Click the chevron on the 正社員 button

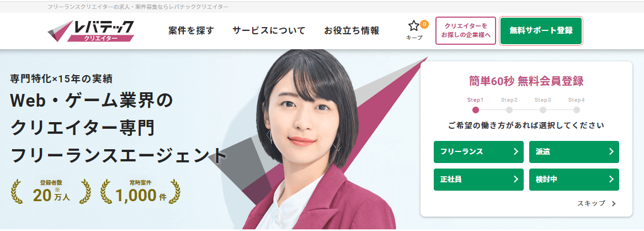pyautogui.click(x=516, y=179)
